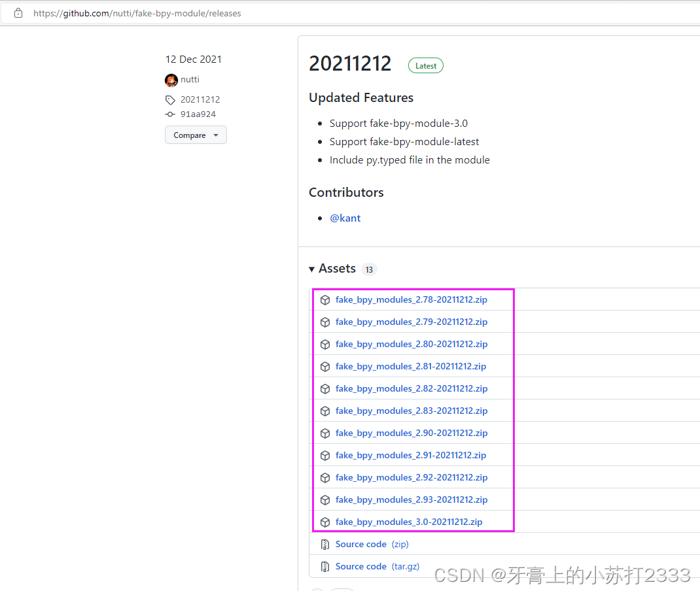Image resolution: width=700 pixels, height=591 pixels.
Task: Click file icon beside Source code (zip)
Action: [x=325, y=545]
